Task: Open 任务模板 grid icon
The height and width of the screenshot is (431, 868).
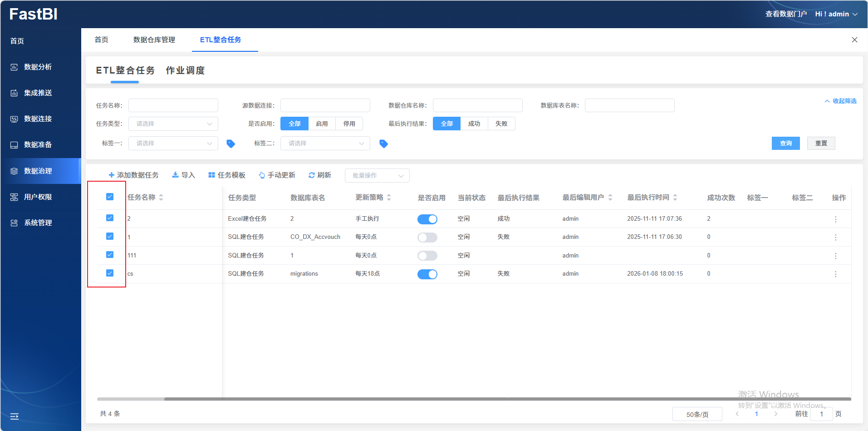Action: pyautogui.click(x=211, y=175)
